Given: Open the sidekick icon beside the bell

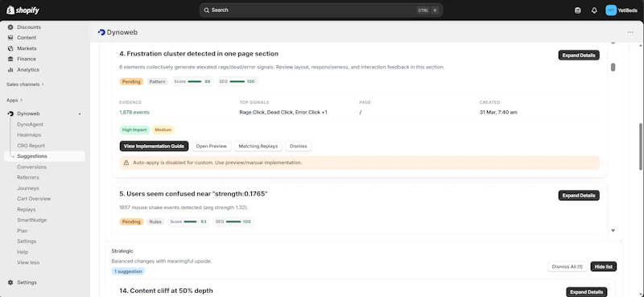Looking at the screenshot, I should click(578, 10).
